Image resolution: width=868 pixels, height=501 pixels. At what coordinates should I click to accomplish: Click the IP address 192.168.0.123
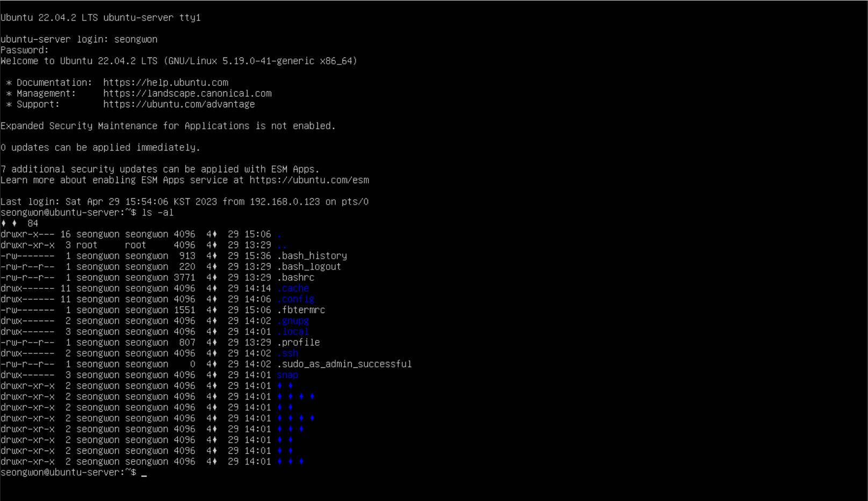(285, 202)
